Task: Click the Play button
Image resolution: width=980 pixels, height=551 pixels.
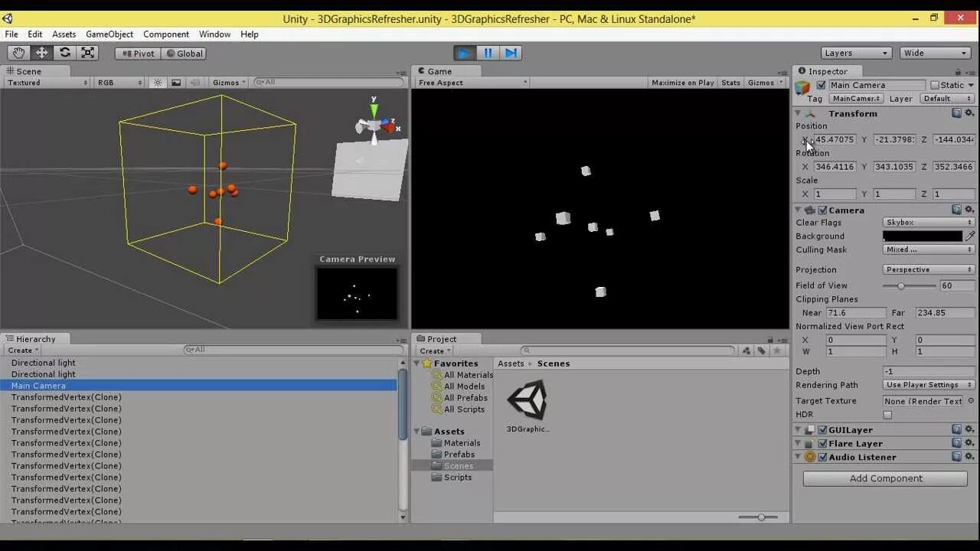Action: tap(464, 53)
